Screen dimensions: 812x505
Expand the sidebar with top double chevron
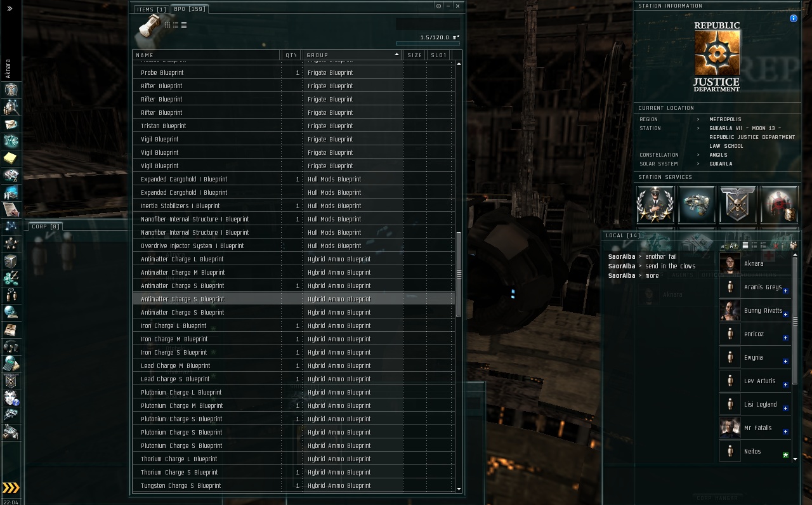(10, 8)
